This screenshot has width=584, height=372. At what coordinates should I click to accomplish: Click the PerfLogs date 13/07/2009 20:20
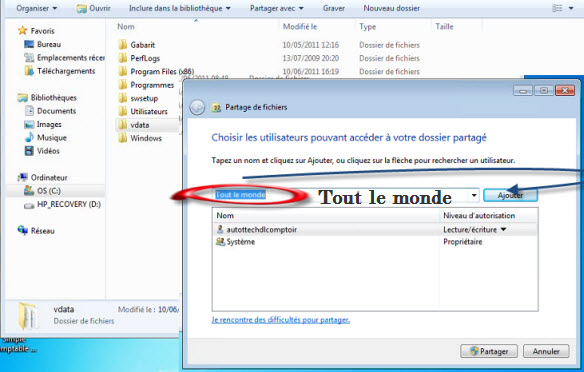(x=311, y=58)
